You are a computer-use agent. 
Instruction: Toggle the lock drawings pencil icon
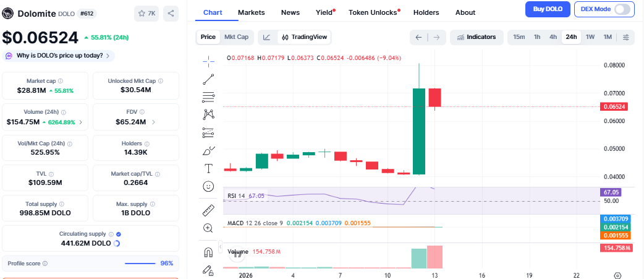point(209,270)
